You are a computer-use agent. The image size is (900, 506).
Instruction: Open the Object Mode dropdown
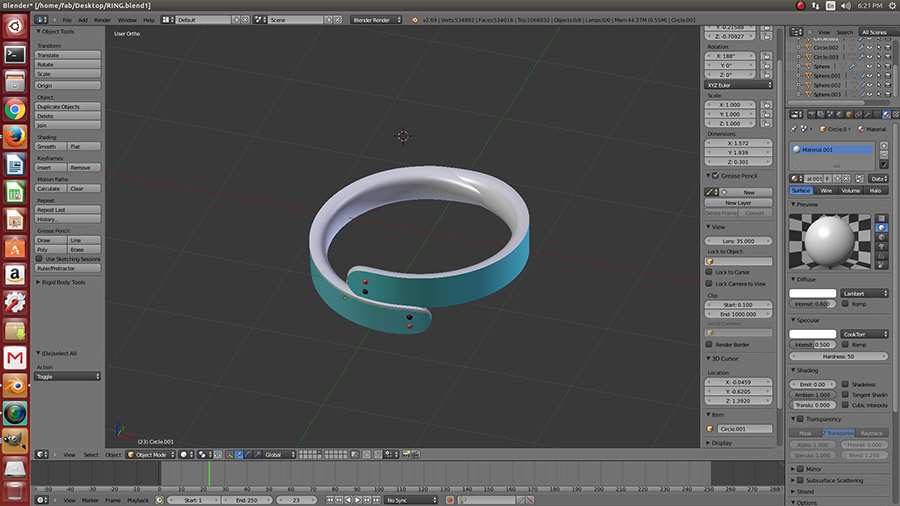(150, 455)
